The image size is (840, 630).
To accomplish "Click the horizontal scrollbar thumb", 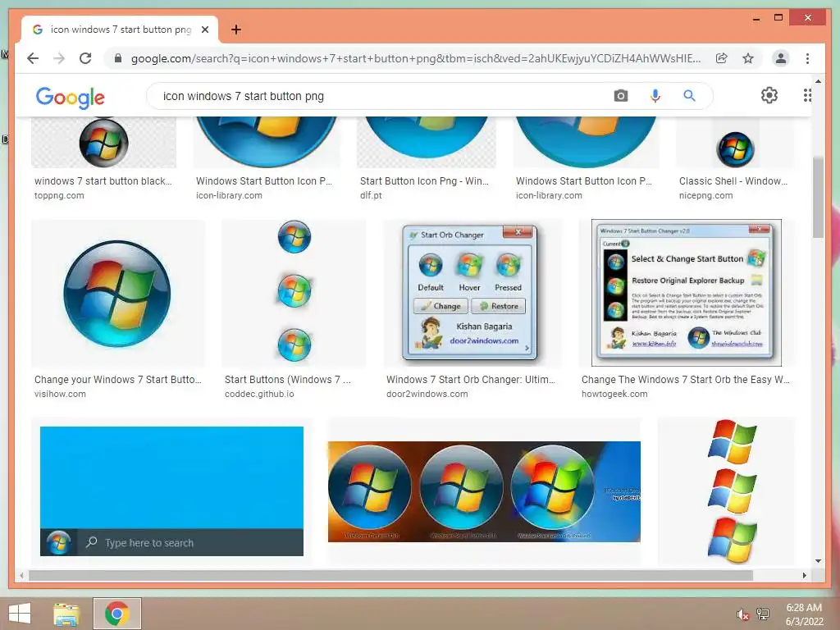I will [390, 575].
